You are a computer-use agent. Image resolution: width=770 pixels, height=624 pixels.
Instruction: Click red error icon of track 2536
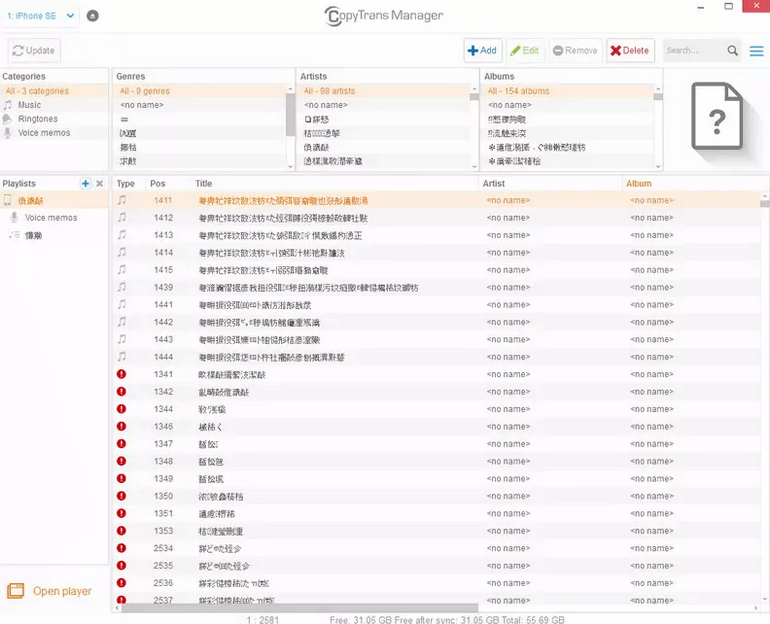[122, 583]
